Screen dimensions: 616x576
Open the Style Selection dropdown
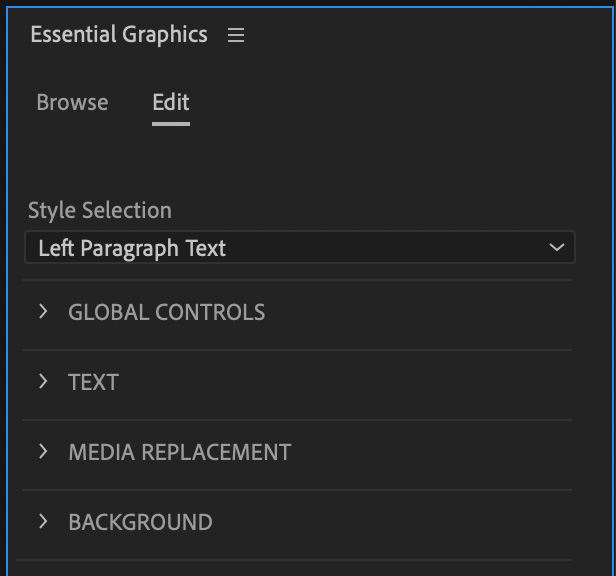click(x=298, y=248)
